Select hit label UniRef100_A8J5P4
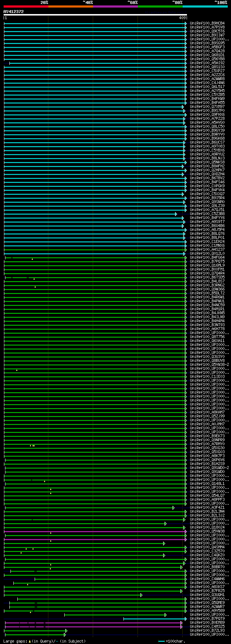The image size is (231, 644). [x=207, y=230]
